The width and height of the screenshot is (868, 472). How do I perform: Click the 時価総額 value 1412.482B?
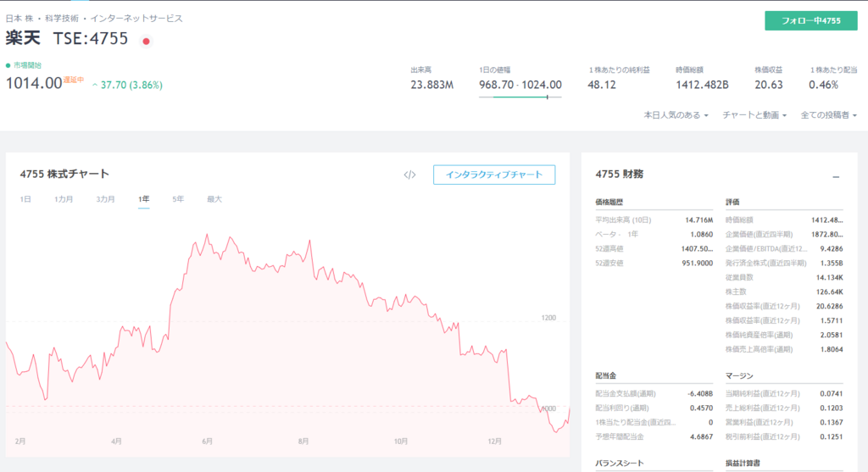702,85
